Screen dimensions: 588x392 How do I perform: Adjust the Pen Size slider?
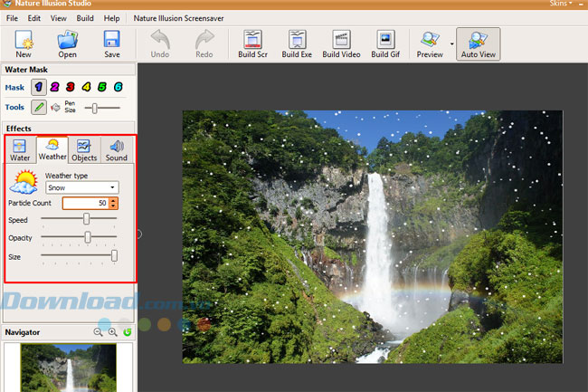[x=94, y=108]
